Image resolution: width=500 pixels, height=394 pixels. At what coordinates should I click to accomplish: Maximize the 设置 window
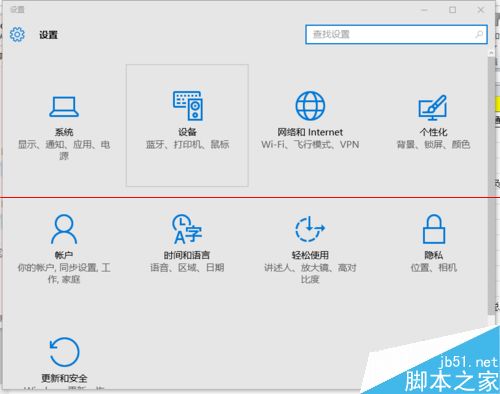[x=452, y=10]
